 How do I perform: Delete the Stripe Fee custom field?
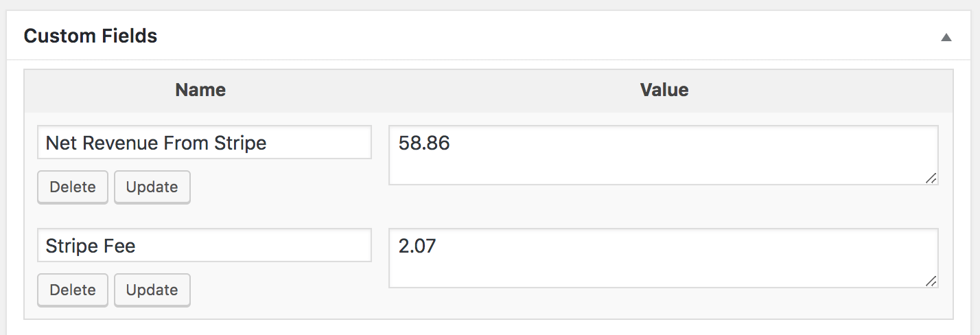tap(73, 290)
